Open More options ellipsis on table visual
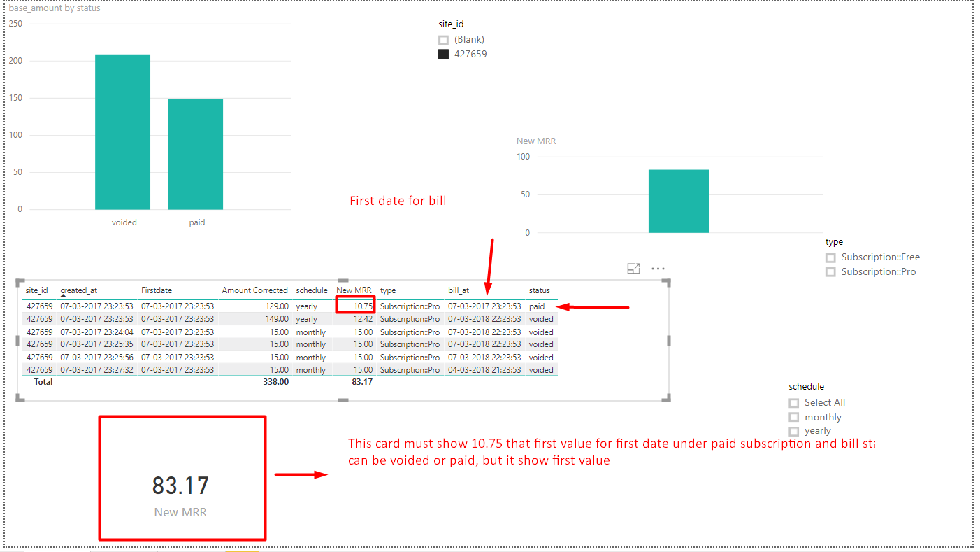The image size is (980, 552). [658, 269]
